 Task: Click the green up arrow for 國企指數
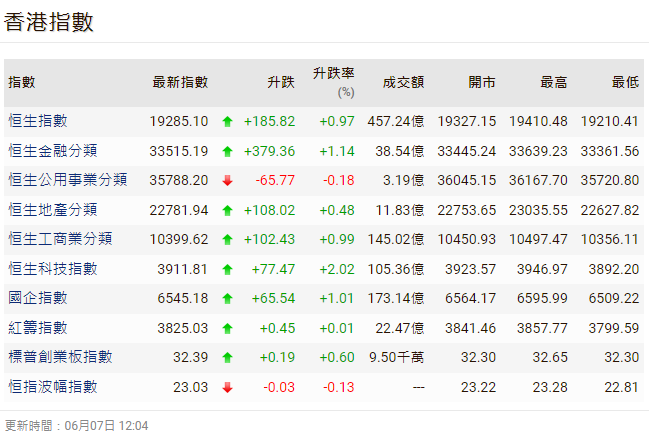point(227,299)
